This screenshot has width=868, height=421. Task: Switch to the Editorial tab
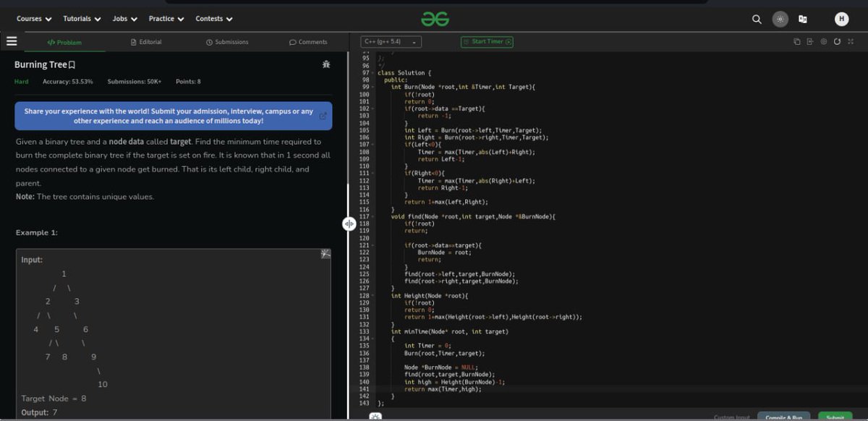[146, 41]
